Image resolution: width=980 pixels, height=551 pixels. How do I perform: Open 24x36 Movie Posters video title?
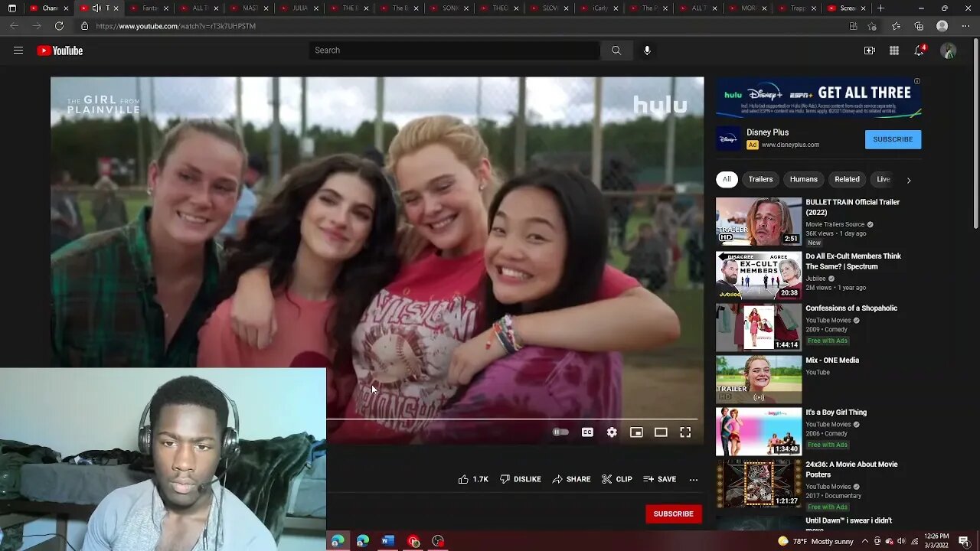pyautogui.click(x=851, y=469)
